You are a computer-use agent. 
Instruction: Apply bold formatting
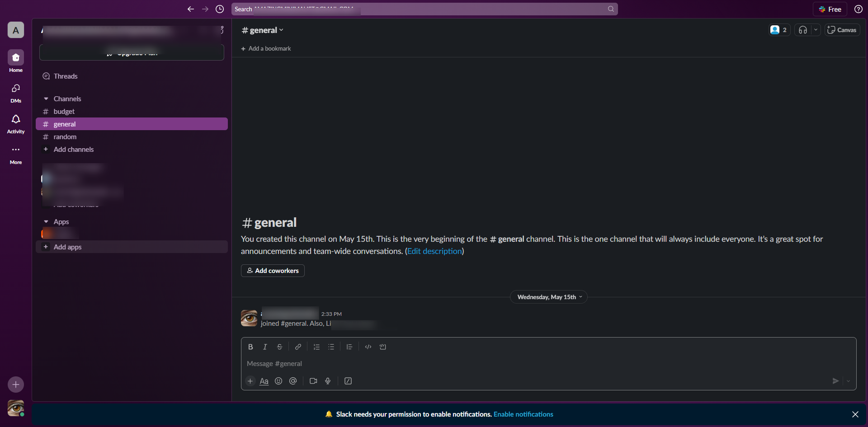(x=250, y=347)
